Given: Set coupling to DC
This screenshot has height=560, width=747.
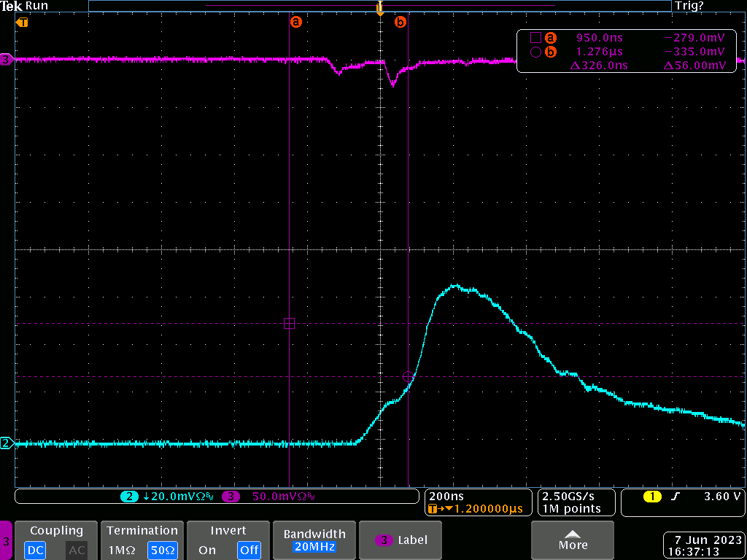Looking at the screenshot, I should pyautogui.click(x=35, y=550).
